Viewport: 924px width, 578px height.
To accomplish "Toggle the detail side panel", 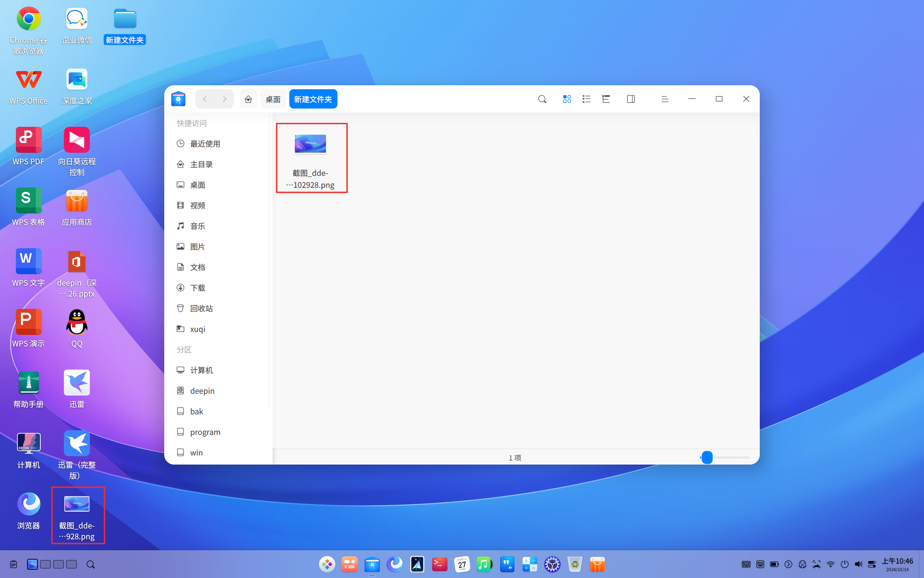I will click(631, 99).
